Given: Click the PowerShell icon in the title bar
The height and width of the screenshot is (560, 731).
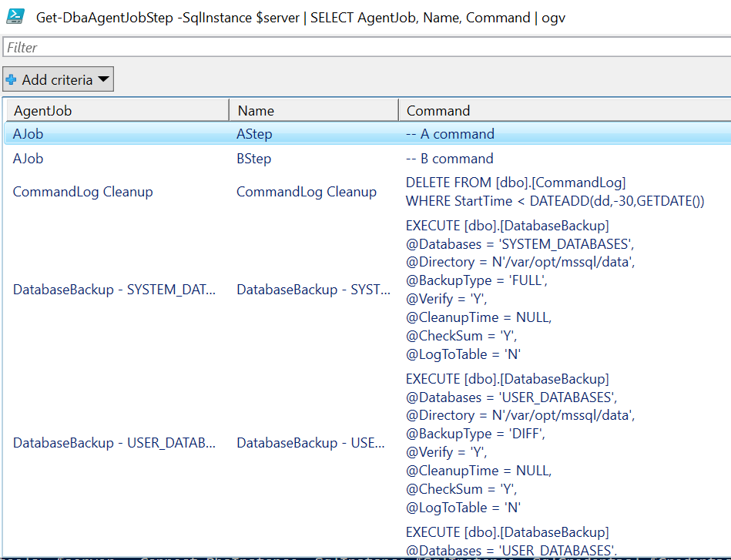Looking at the screenshot, I should 15,16.
